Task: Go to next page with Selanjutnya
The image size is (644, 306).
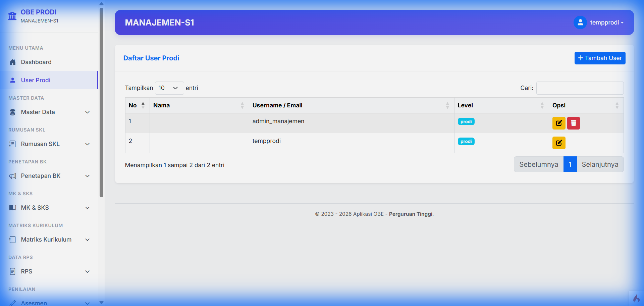Action: click(x=600, y=164)
